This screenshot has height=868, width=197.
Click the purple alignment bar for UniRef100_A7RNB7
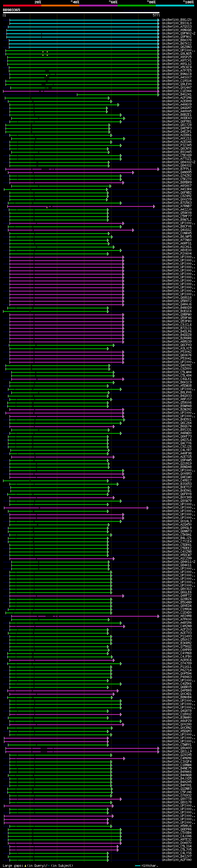pos(82,206)
